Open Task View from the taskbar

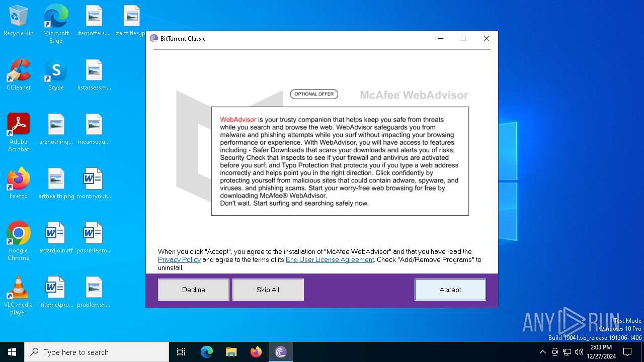pos(181,352)
